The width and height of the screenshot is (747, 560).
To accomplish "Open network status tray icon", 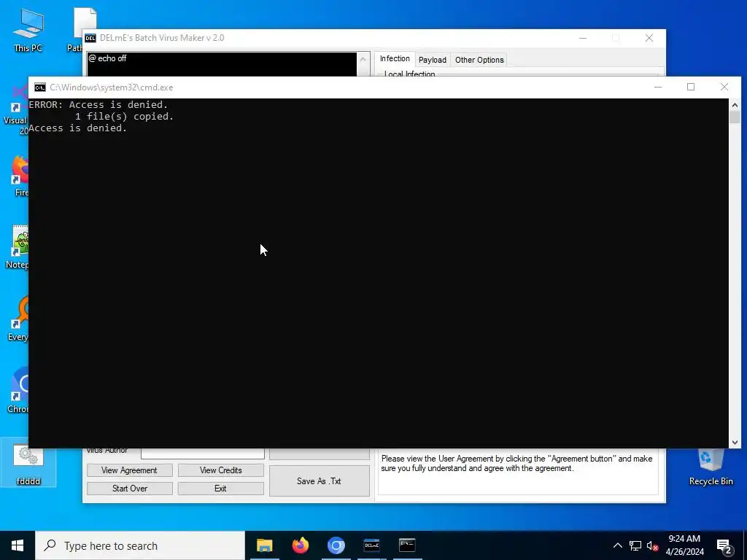I will pyautogui.click(x=635, y=545).
